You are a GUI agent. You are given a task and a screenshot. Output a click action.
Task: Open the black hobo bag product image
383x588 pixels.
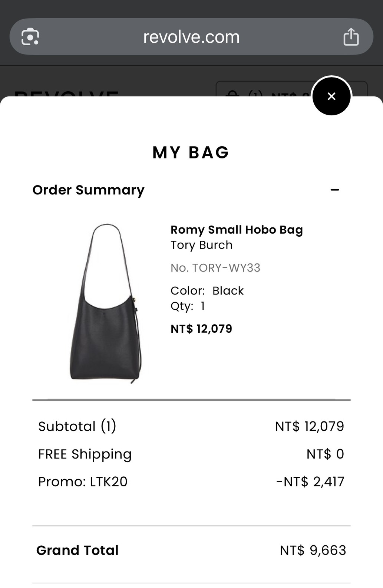[x=106, y=302]
